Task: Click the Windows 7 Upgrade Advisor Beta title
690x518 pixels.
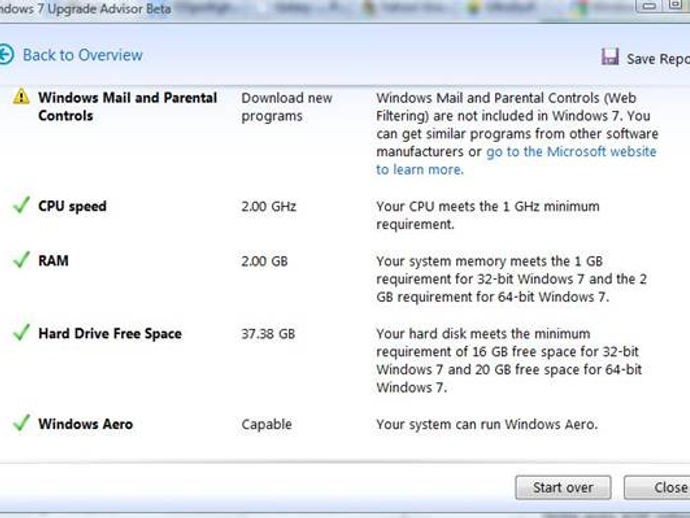Action: tap(85, 9)
